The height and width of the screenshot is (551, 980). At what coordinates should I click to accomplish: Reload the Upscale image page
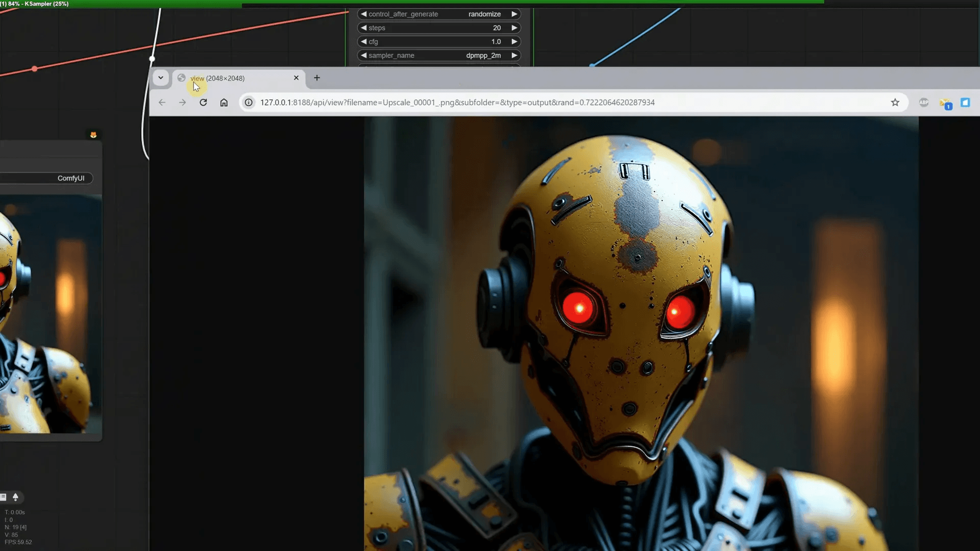click(203, 103)
